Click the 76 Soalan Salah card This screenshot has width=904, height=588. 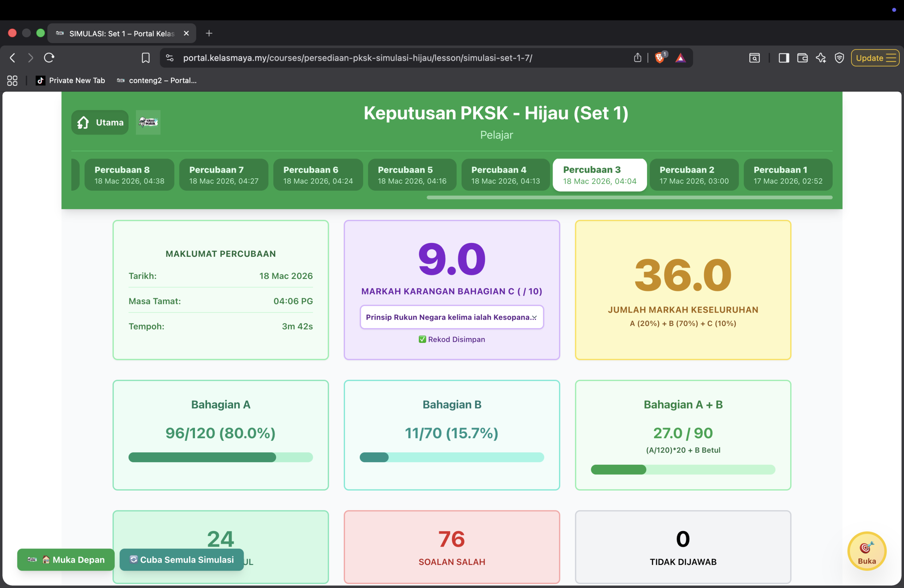(452, 547)
